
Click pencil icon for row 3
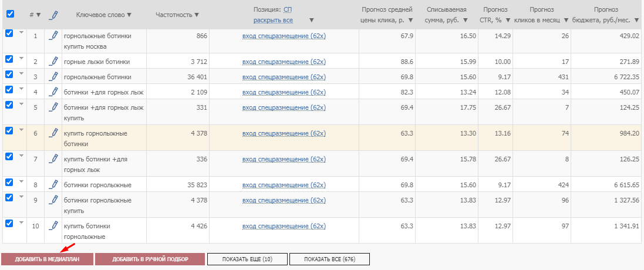click(53, 76)
